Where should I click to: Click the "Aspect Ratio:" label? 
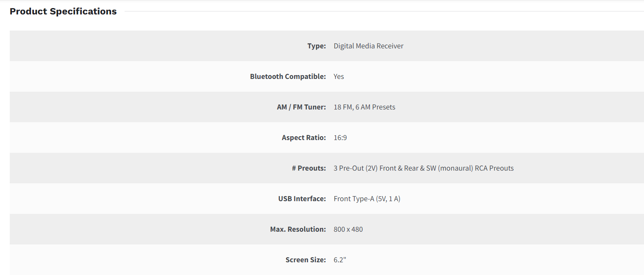(x=304, y=137)
